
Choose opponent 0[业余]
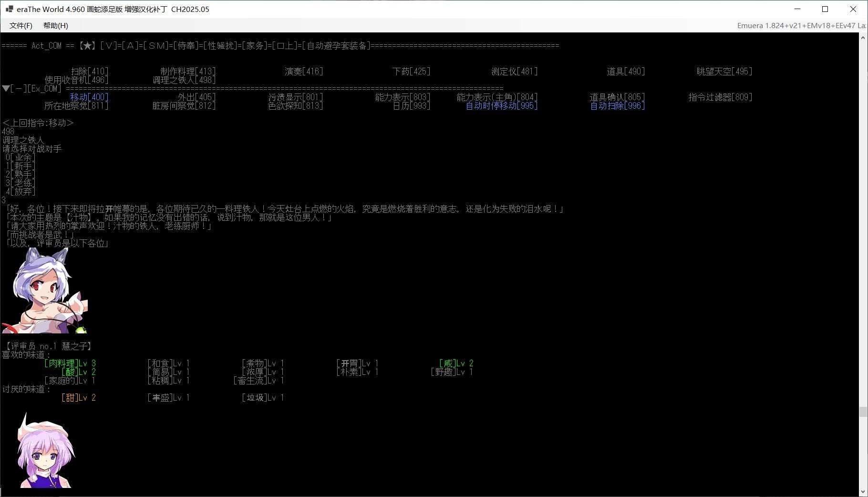(x=21, y=157)
